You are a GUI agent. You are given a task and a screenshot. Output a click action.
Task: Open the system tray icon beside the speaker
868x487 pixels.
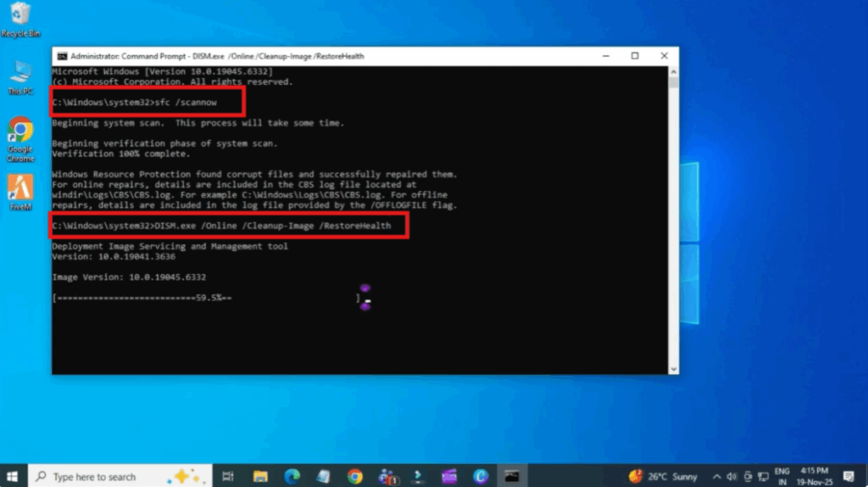748,477
